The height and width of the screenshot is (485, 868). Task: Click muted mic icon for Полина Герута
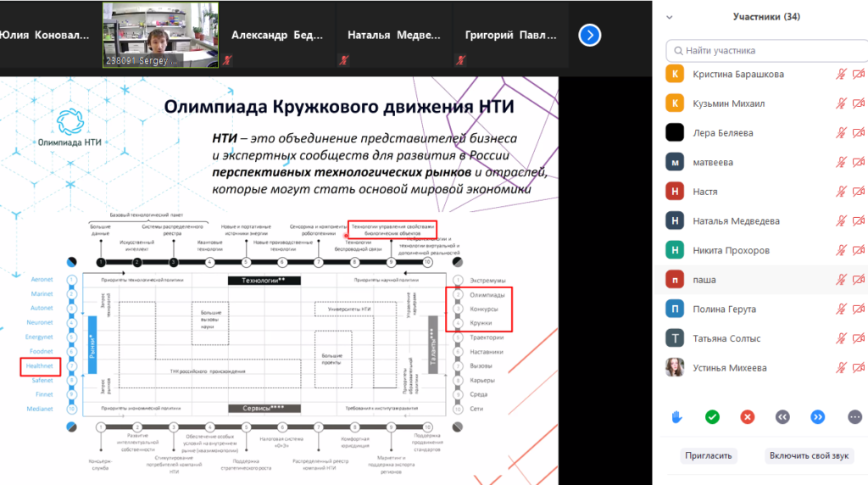(841, 309)
